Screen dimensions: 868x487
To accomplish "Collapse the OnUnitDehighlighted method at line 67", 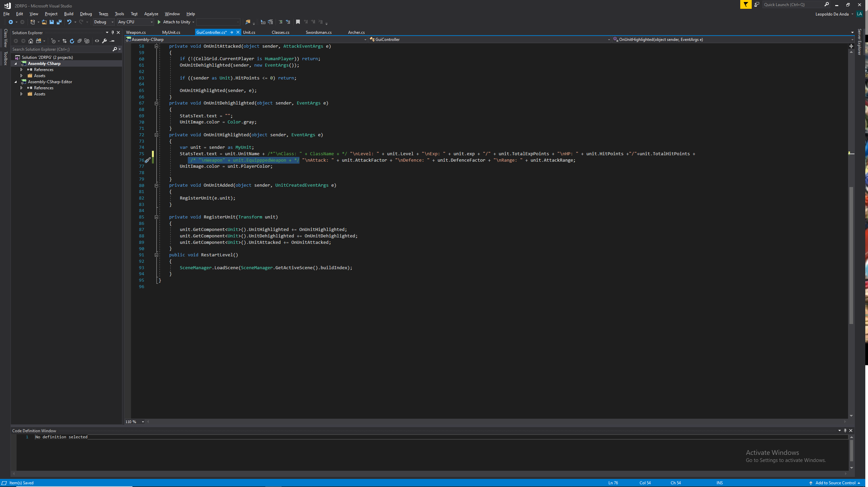I will pos(156,103).
